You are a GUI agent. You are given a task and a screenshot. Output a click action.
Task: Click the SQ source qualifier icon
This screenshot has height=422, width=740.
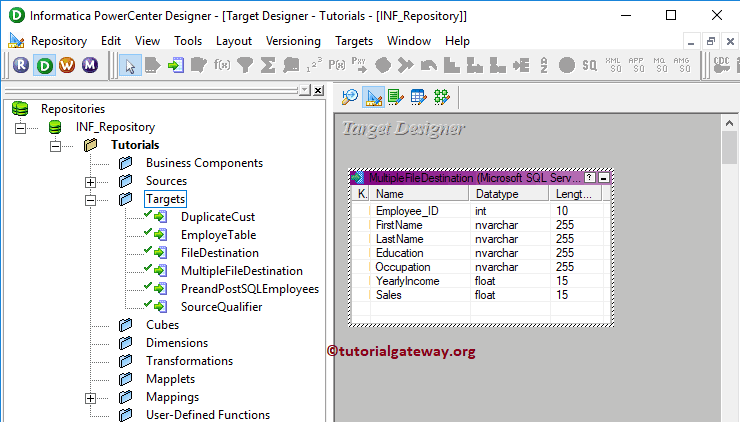tap(589, 65)
